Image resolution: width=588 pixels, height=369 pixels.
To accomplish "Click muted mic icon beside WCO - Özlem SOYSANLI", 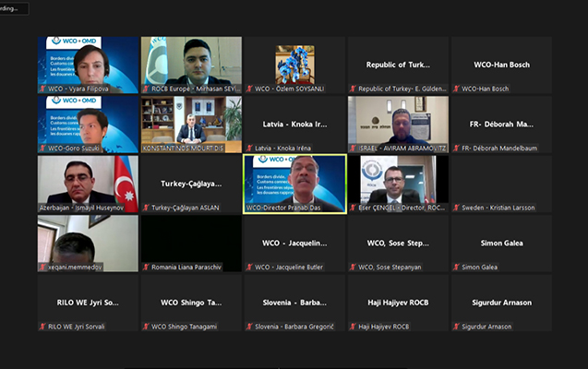I will (x=249, y=89).
